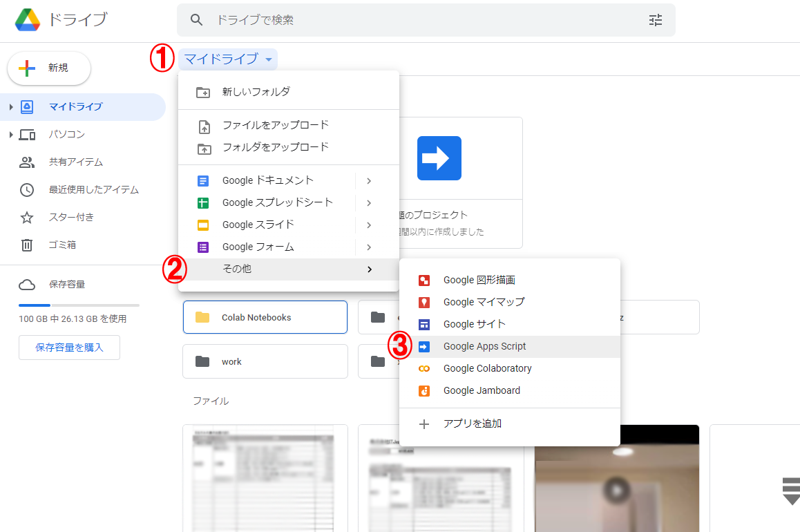800x532 pixels.
Task: Click the search magnifier icon
Action: (196, 20)
